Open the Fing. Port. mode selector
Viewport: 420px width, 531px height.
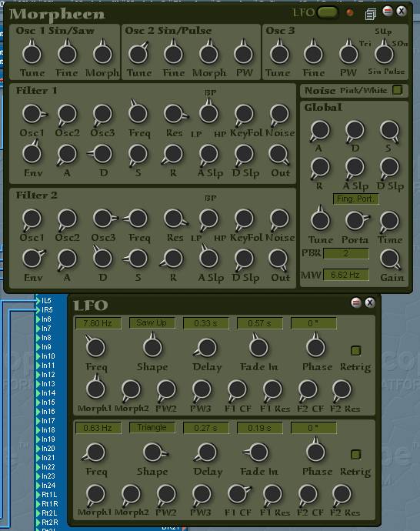coord(355,199)
